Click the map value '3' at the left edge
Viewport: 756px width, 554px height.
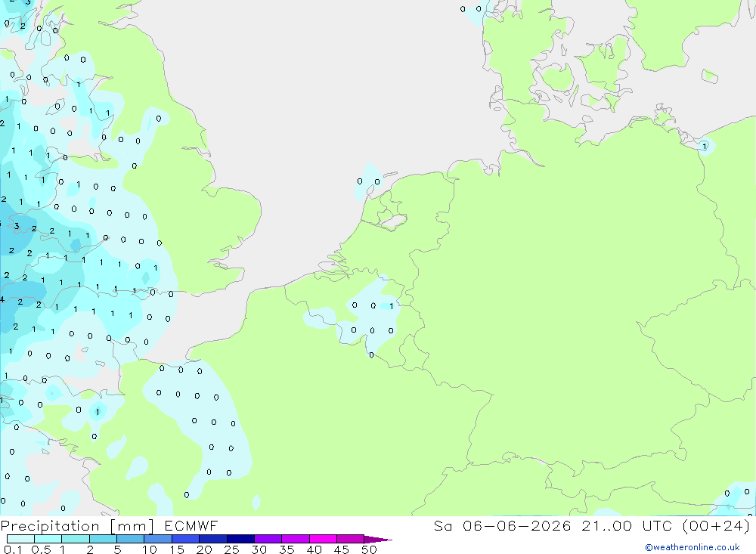[x=17, y=226]
